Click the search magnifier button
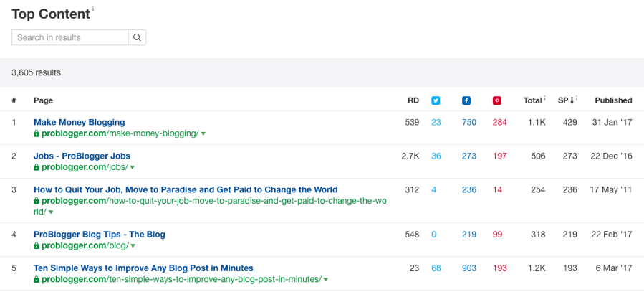 137,37
